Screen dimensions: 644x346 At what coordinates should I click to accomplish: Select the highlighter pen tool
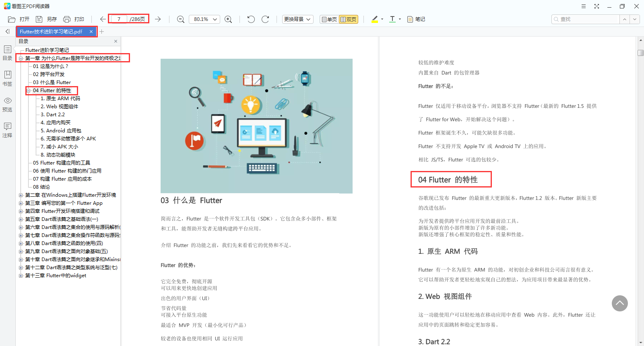375,19
